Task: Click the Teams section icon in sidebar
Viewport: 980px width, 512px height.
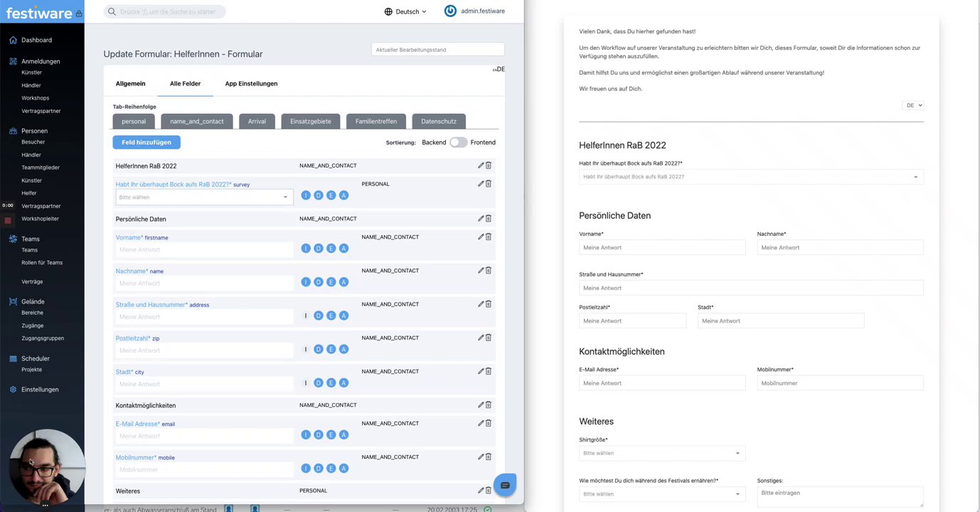Action: [x=13, y=239]
